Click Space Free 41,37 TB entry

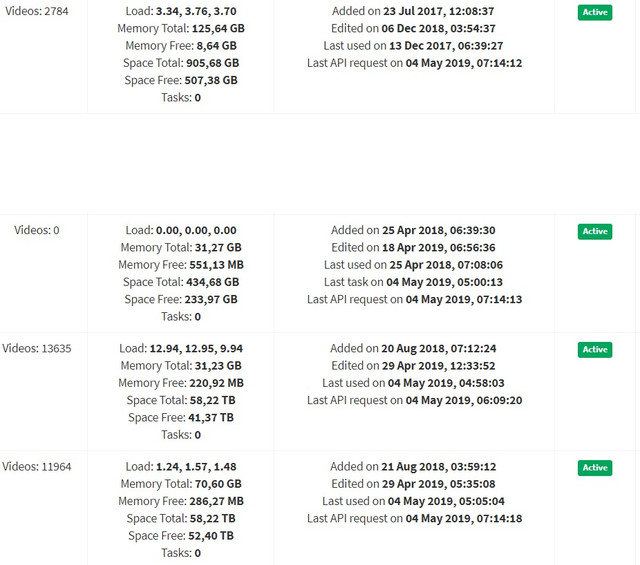[x=181, y=418]
